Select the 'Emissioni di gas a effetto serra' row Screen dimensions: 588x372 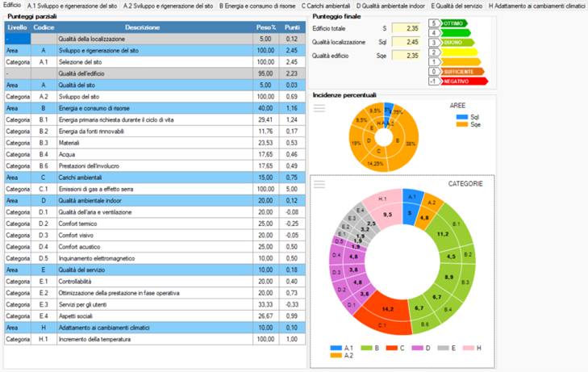click(155, 189)
